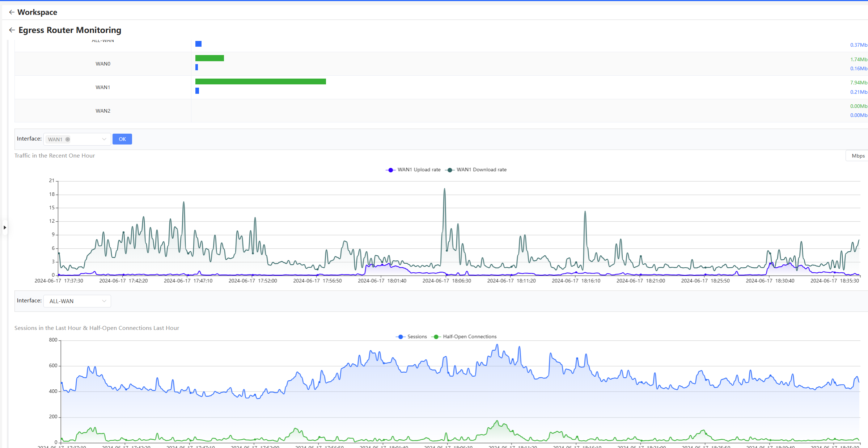The height and width of the screenshot is (448, 868).
Task: Toggle Sessions legend series
Action: (411, 336)
